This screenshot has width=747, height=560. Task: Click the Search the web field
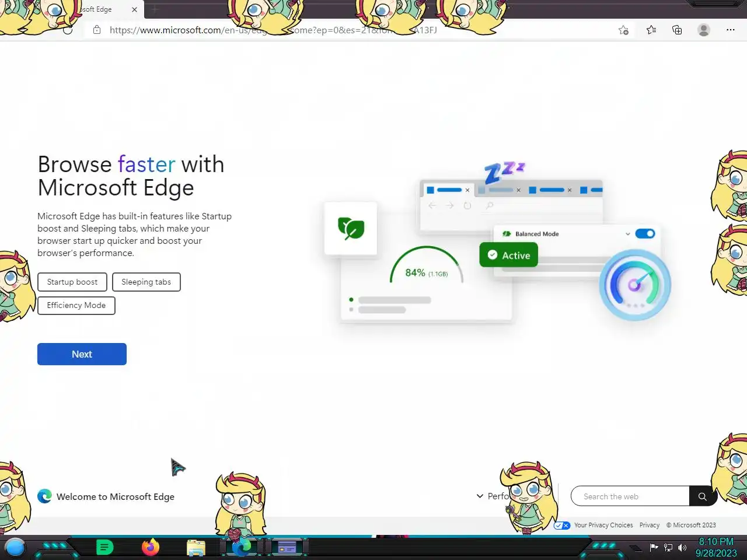pyautogui.click(x=630, y=496)
